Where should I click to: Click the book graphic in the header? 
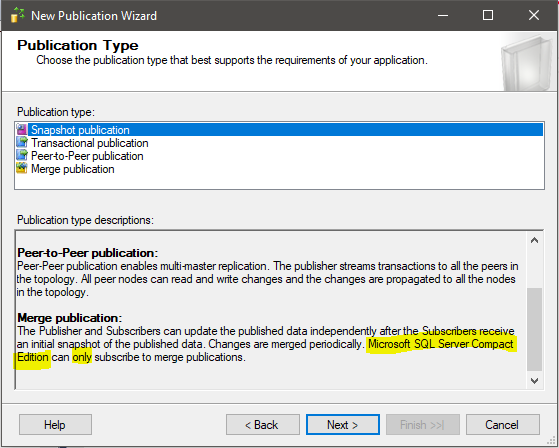(x=527, y=63)
